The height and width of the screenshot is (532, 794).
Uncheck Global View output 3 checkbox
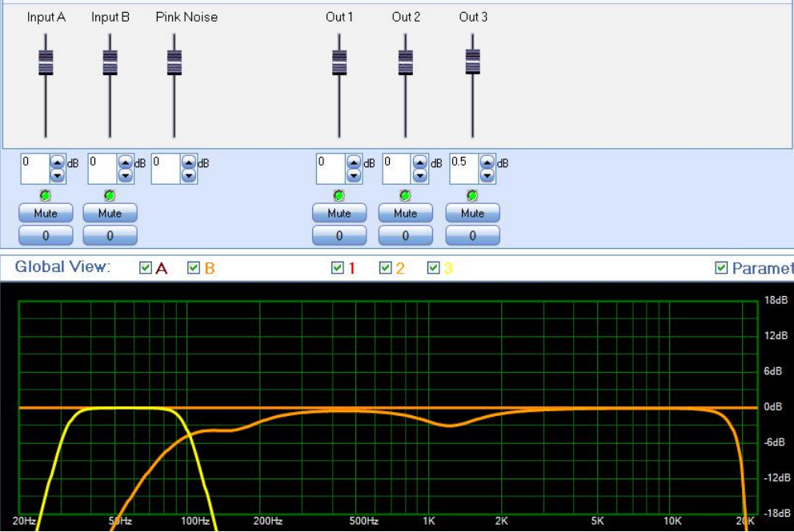click(x=434, y=268)
